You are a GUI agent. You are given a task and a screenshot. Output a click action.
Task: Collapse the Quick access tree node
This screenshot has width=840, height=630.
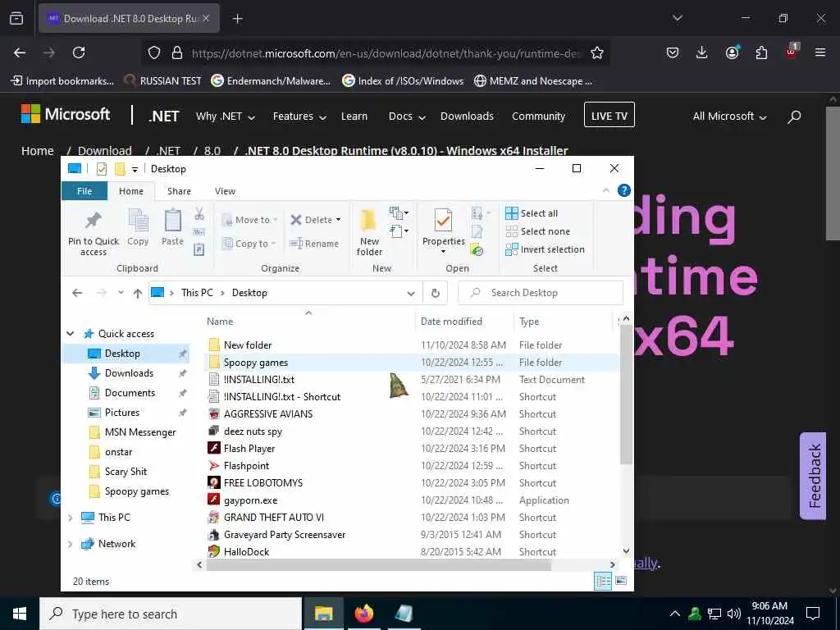point(71,334)
